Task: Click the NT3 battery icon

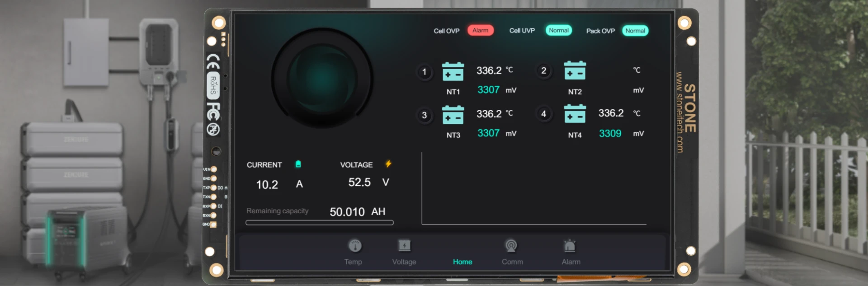Action: [453, 115]
